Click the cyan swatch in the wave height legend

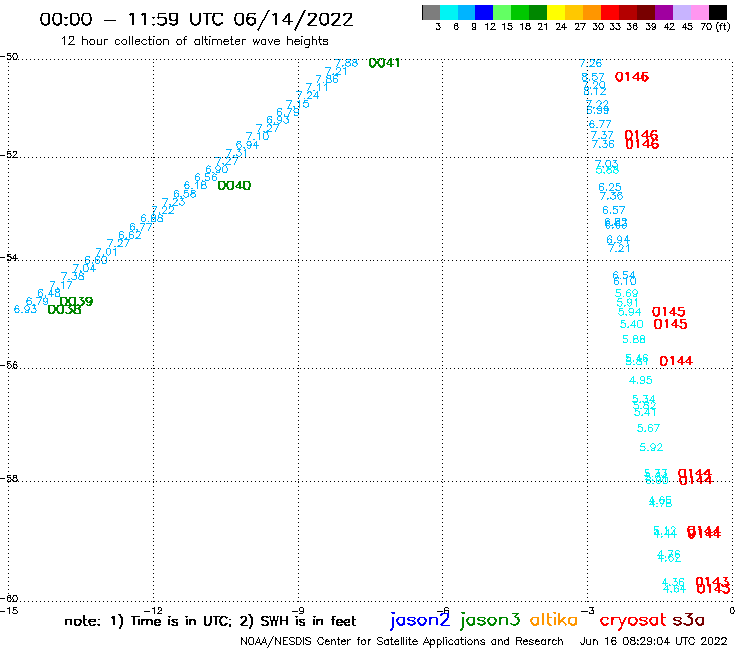click(449, 12)
